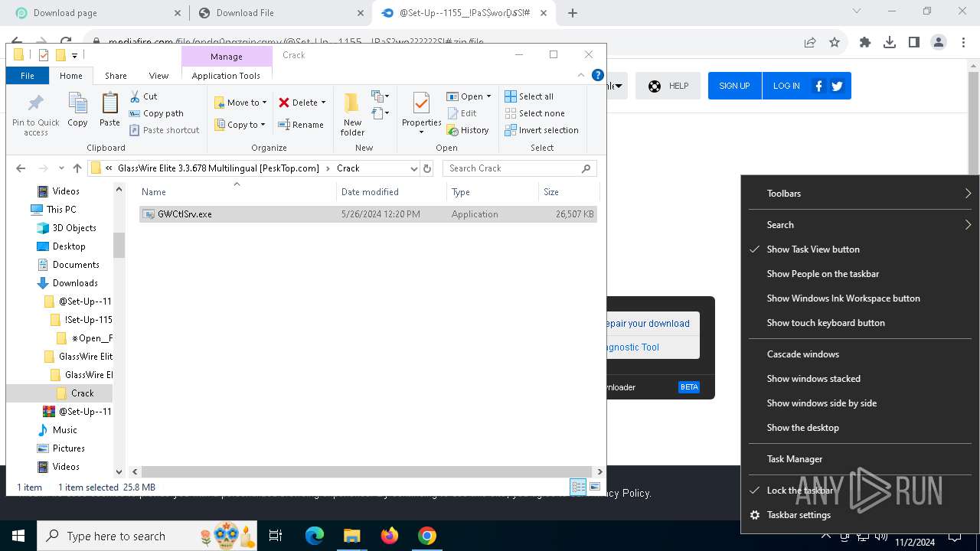Click the Edit ribbon button

(462, 113)
